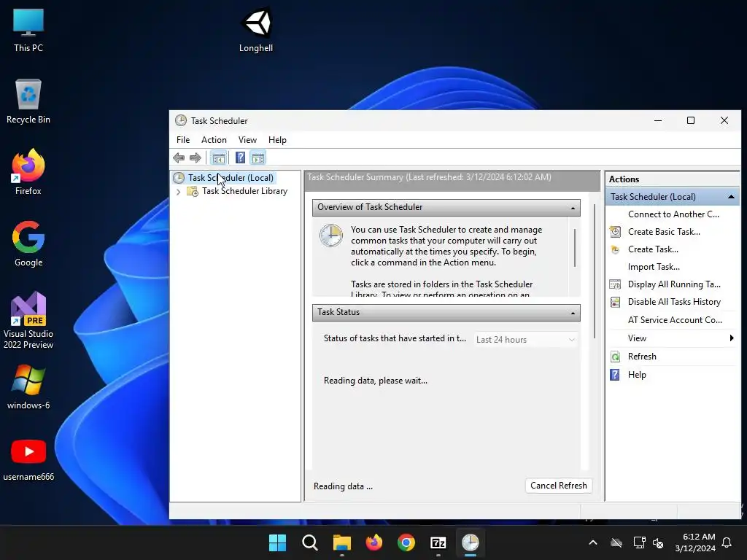Click Refresh in the Actions pane
Viewport: 747px width, 560px height.
[x=642, y=356]
